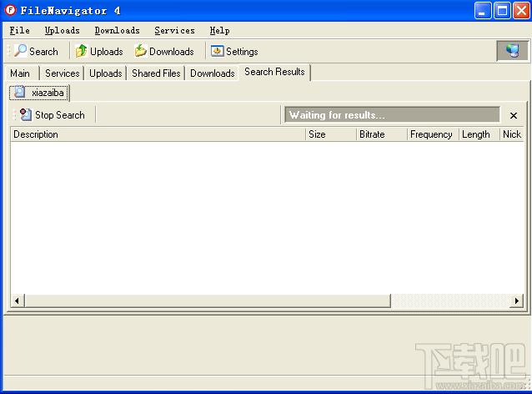Screen dimensions: 532x394
Task: Switch to the Shared Files tab
Action: tap(156, 73)
